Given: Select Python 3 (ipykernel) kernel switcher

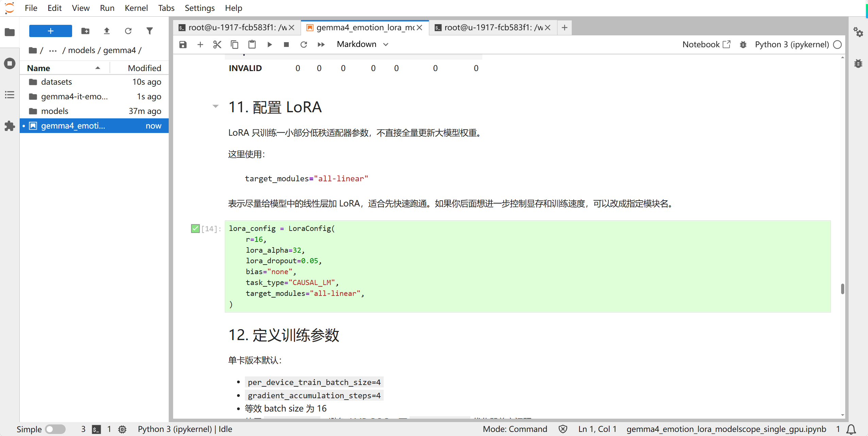Looking at the screenshot, I should (x=792, y=45).
